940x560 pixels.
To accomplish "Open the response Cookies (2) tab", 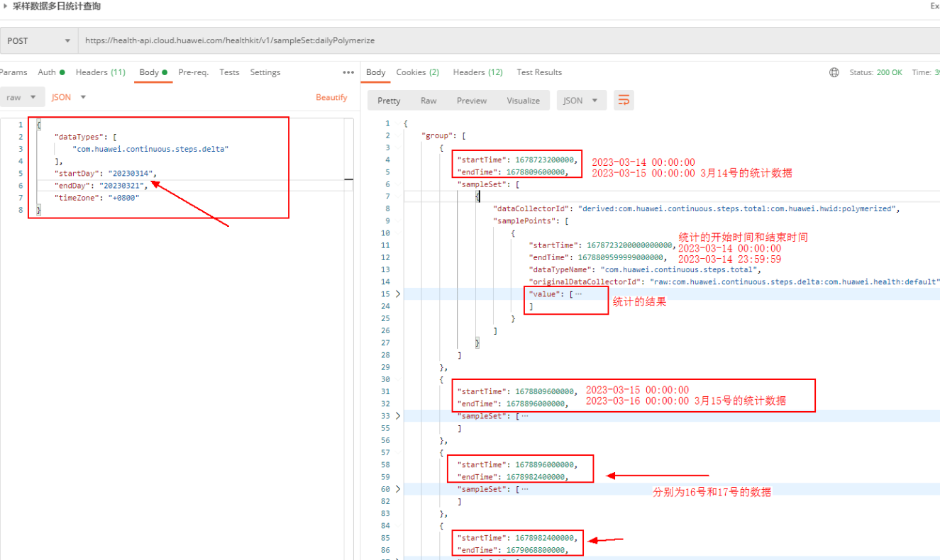I will 418,72.
